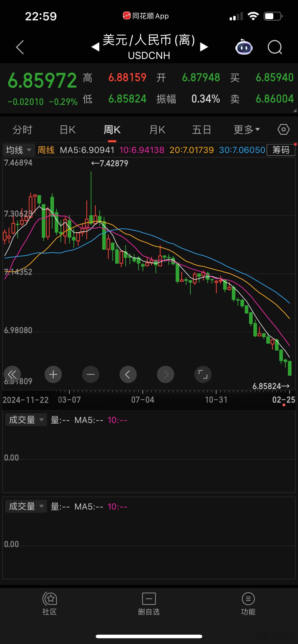Open chart settings hexagon icon

(283, 130)
